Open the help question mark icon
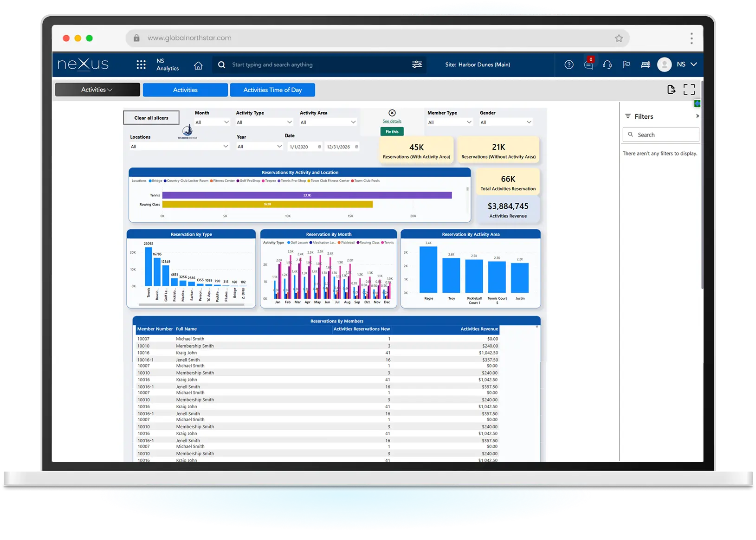Screen dimensions: 756x540 [x=569, y=64]
